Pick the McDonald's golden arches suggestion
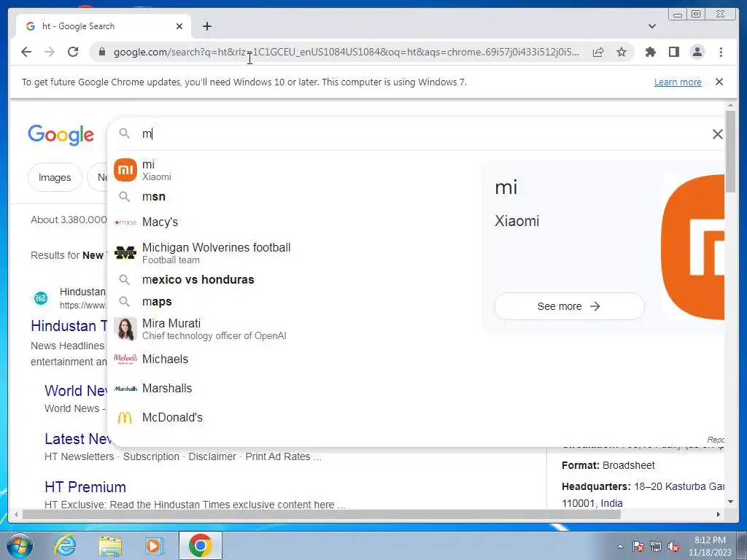747x560 pixels. click(x=125, y=418)
